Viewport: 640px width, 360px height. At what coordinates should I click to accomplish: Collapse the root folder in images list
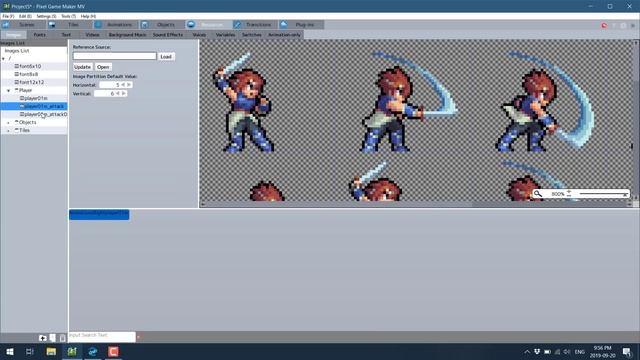pos(4,59)
